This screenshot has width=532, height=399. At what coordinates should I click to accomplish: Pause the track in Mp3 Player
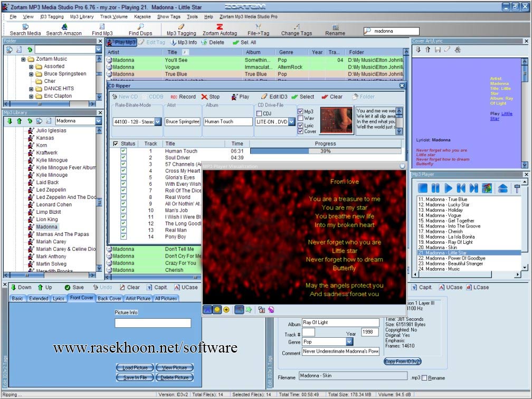click(x=435, y=188)
